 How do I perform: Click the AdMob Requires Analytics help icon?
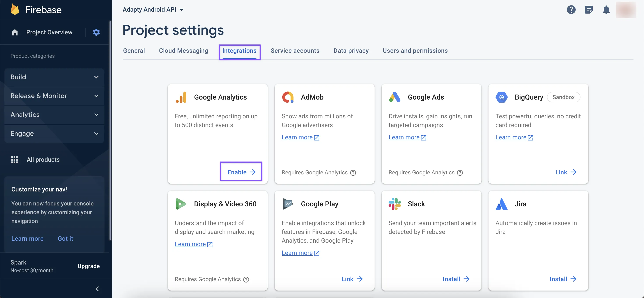(353, 173)
